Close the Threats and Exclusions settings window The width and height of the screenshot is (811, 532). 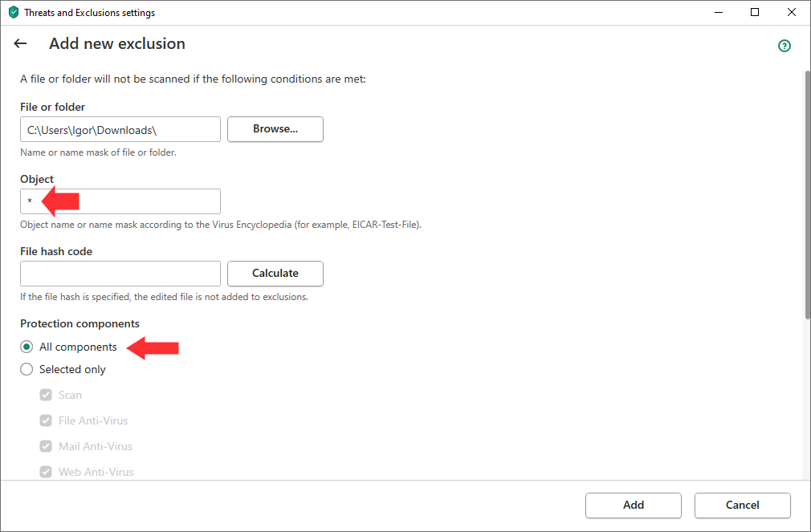tap(792, 12)
